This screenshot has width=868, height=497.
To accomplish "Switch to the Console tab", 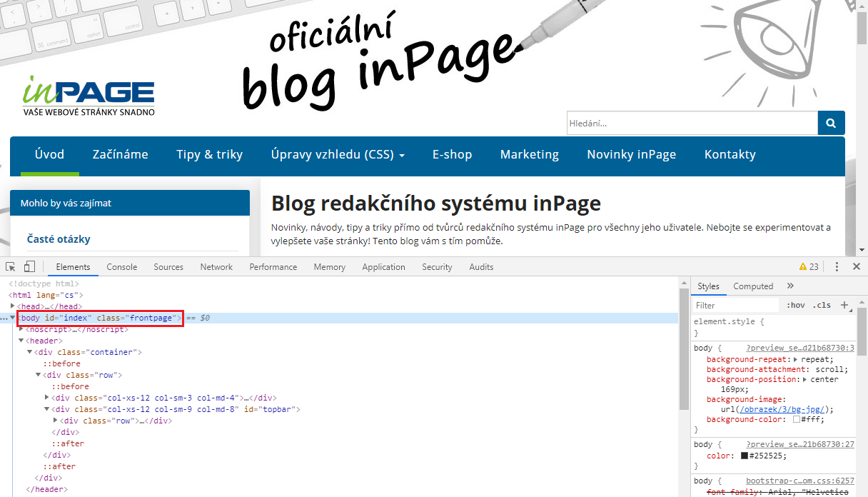I will point(121,266).
